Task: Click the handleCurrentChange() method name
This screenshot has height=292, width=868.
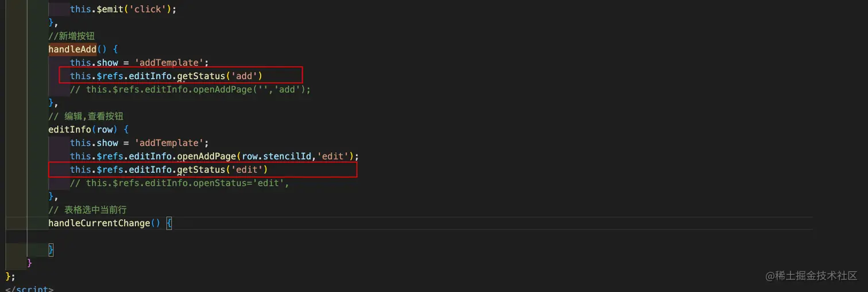Action: 99,223
